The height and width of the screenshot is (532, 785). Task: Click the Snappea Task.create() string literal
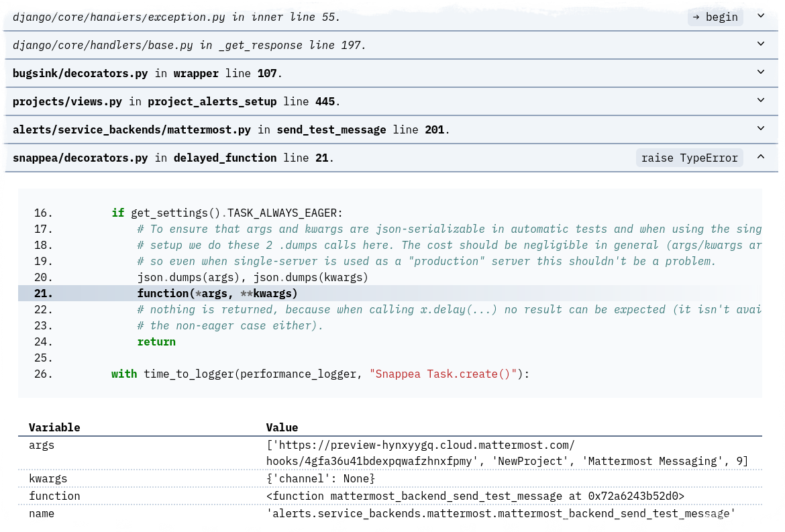coord(443,374)
